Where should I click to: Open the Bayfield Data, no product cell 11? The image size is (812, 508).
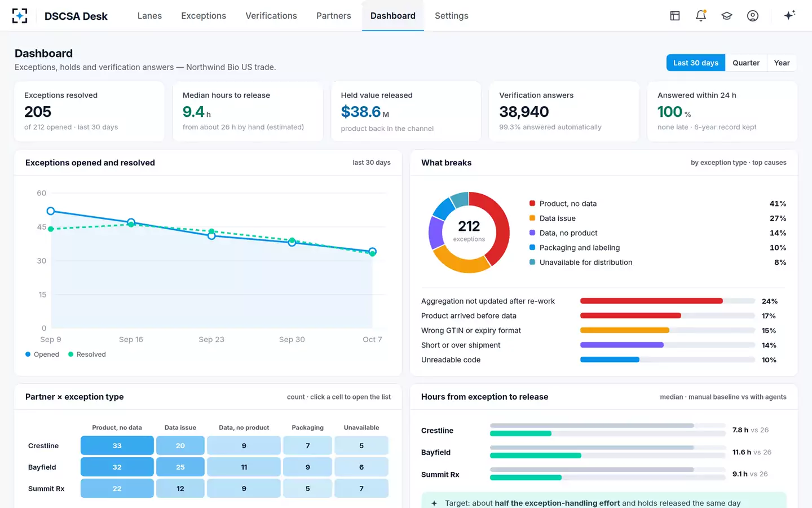click(244, 467)
